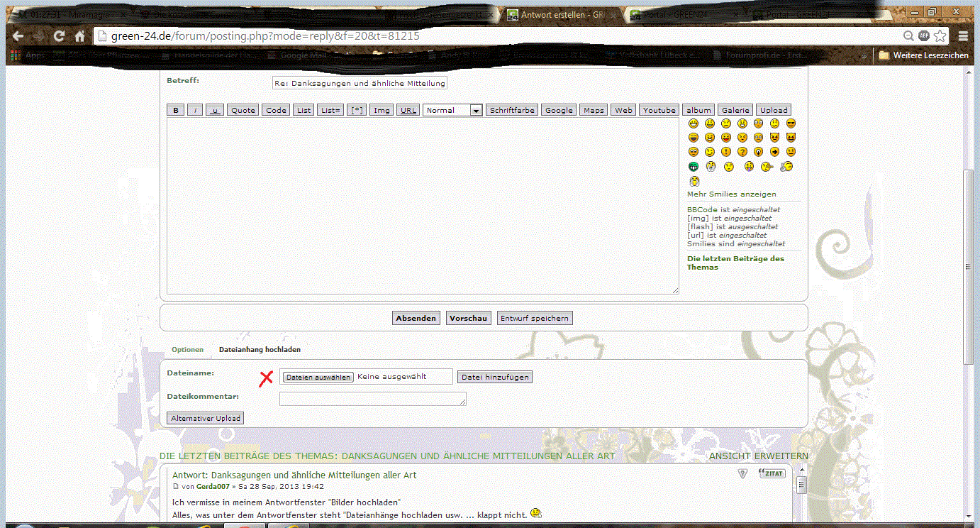The width and height of the screenshot is (980, 528).
Task: Toggle italic text formatting
Action: [195, 110]
